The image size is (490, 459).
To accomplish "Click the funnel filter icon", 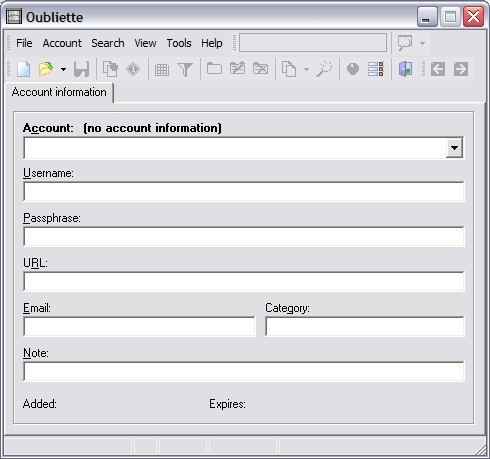I will (185, 69).
